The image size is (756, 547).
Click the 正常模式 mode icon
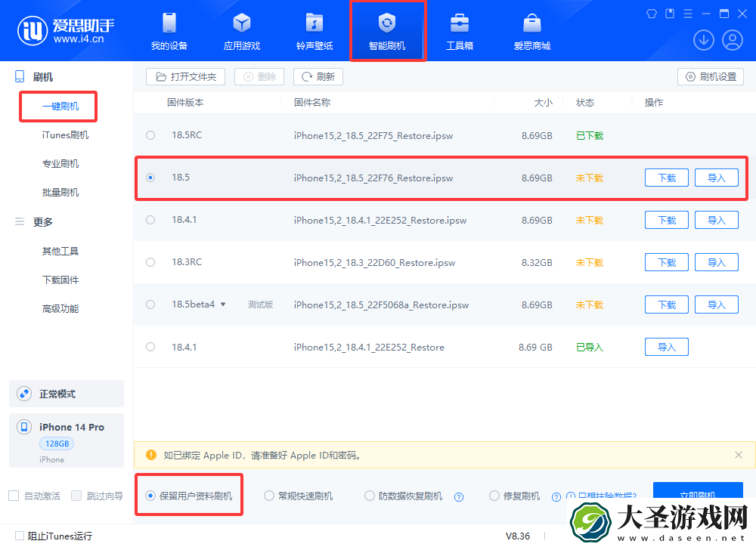point(24,394)
